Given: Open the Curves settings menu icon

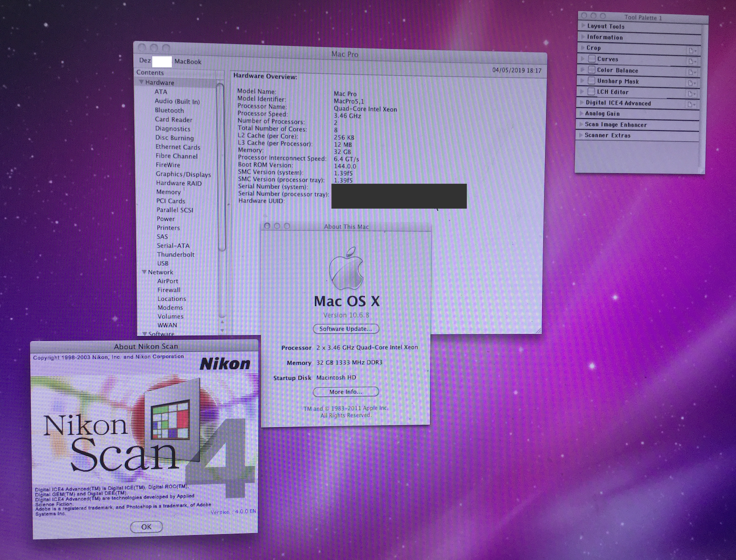Looking at the screenshot, I should click(692, 61).
